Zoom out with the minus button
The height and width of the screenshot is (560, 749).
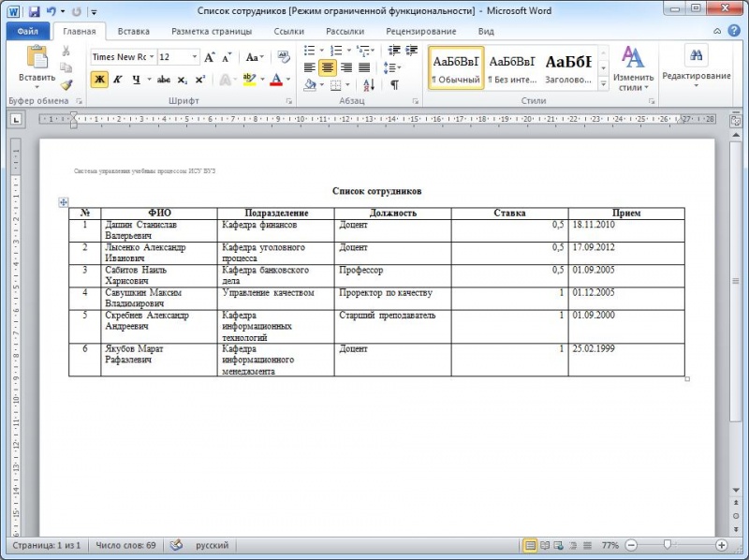click(631, 545)
